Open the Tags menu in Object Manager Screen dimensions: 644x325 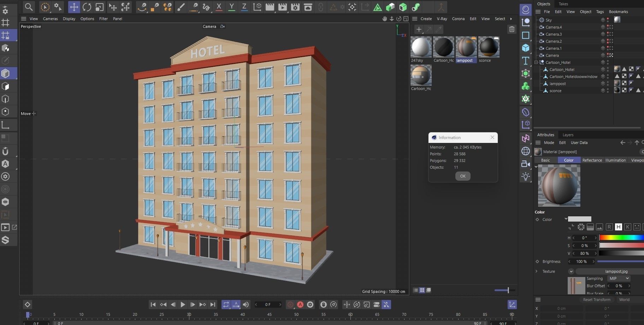click(x=600, y=12)
